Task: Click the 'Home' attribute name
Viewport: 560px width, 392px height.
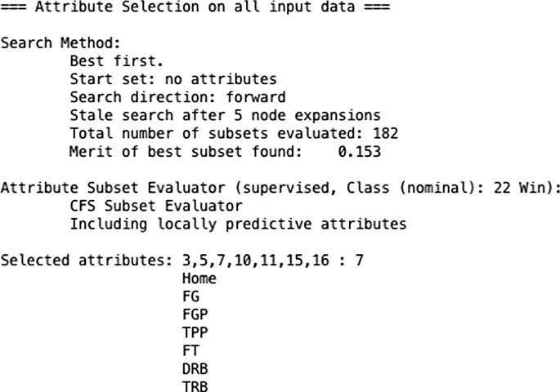Action: coord(199,278)
